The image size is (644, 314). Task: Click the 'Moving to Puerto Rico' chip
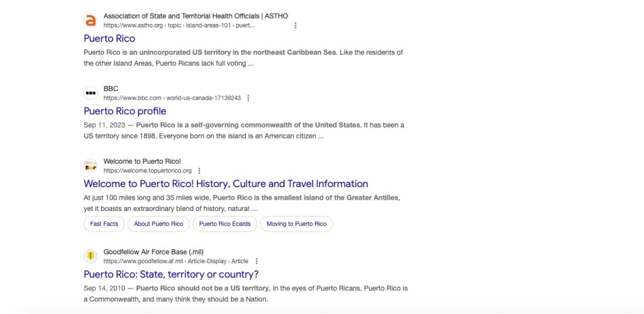point(297,224)
